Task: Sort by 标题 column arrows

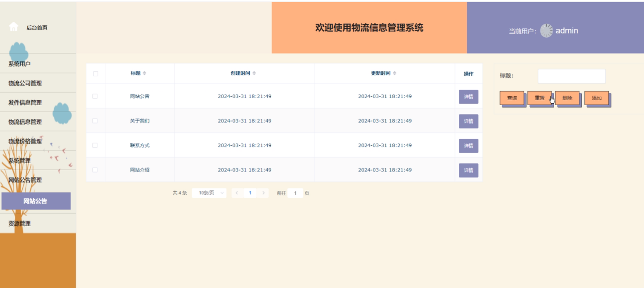Action: [144, 73]
